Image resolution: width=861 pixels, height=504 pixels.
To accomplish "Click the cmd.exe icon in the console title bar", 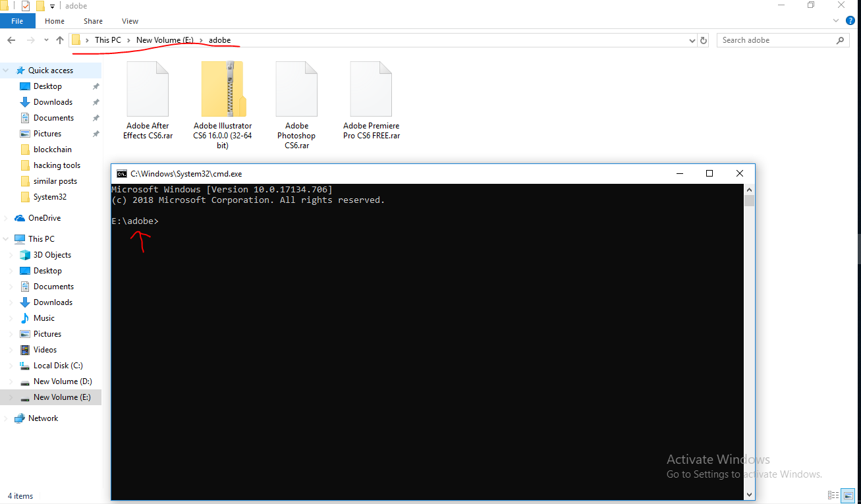I will pyautogui.click(x=121, y=173).
